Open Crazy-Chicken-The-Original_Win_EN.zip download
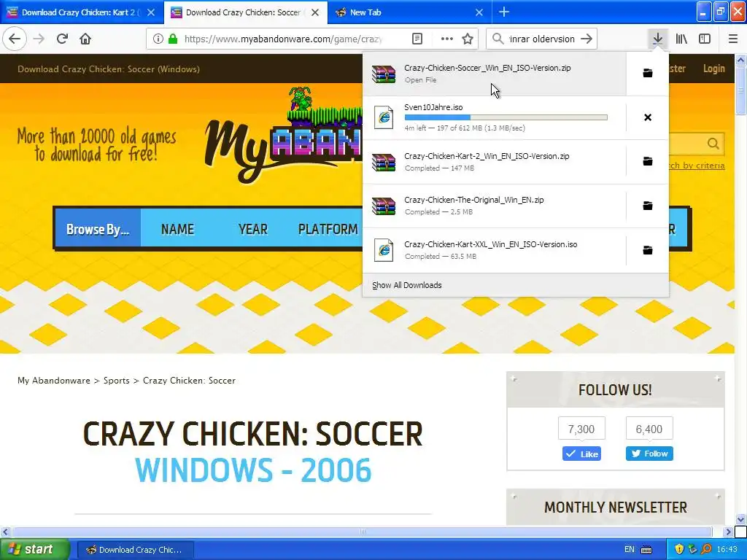The image size is (747, 560). [x=494, y=206]
